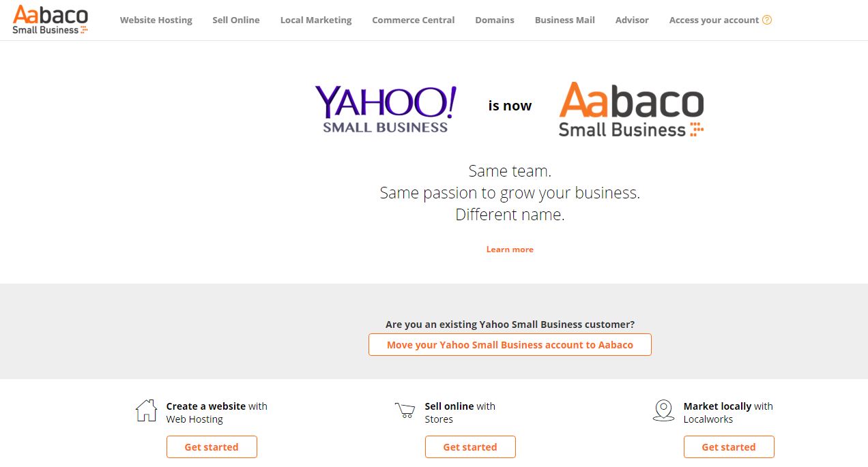Screen dimensions: 868x467
Task: Click the shopping cart Stores icon
Action: tap(405, 410)
